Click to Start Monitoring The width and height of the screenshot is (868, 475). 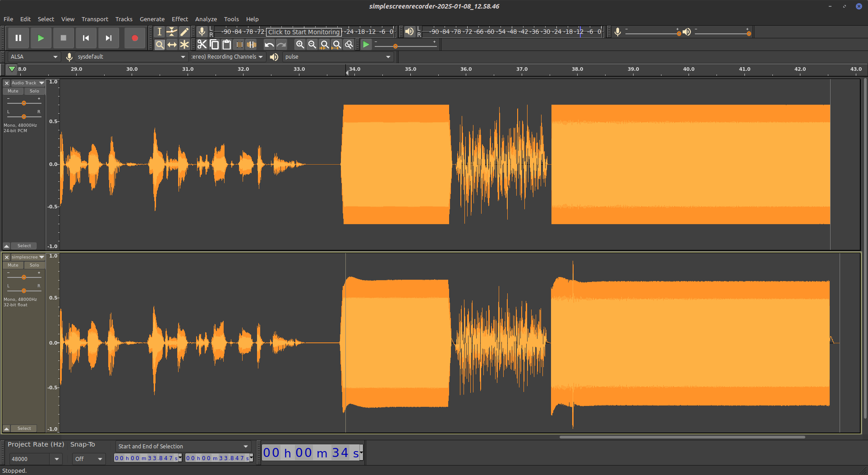(303, 32)
